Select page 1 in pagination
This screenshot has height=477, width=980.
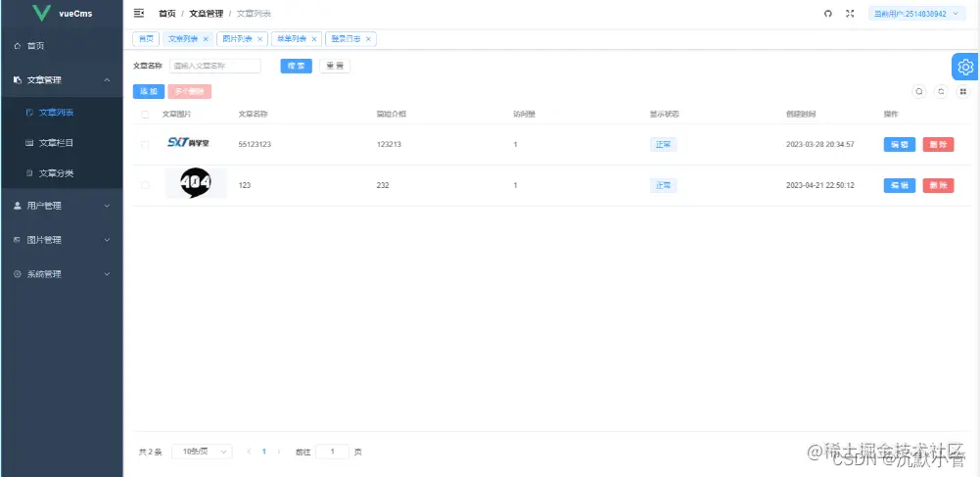click(263, 452)
